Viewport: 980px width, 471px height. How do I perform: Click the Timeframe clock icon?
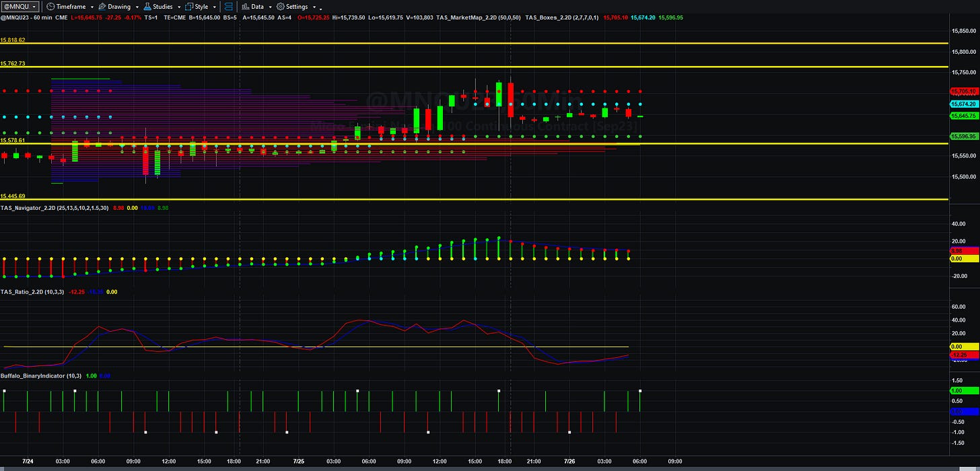(x=50, y=6)
